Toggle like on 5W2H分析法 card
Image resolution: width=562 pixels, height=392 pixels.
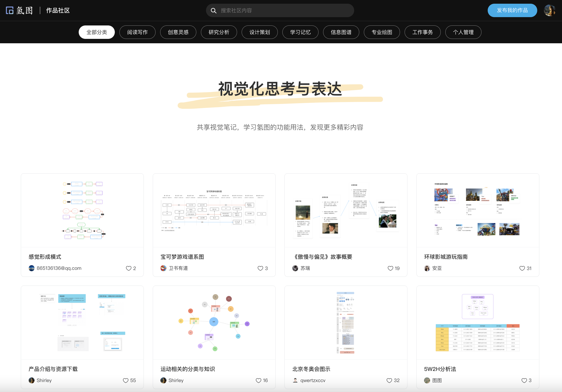coord(524,380)
